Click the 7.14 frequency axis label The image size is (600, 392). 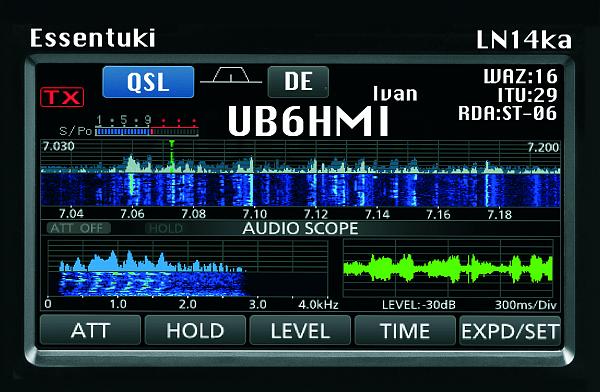coord(377,214)
